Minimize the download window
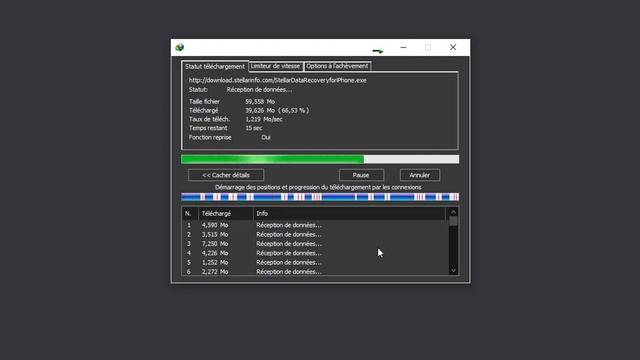The height and width of the screenshot is (360, 640). coord(403,47)
